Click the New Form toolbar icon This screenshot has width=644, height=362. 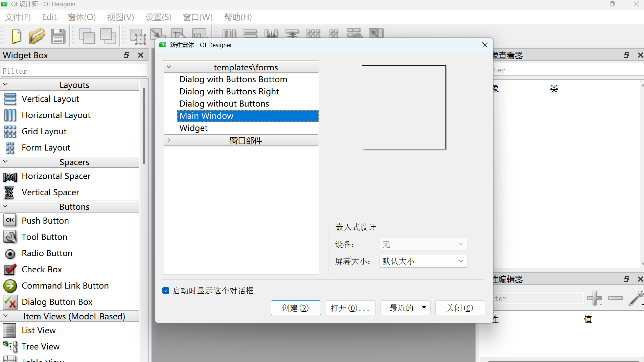16,36
